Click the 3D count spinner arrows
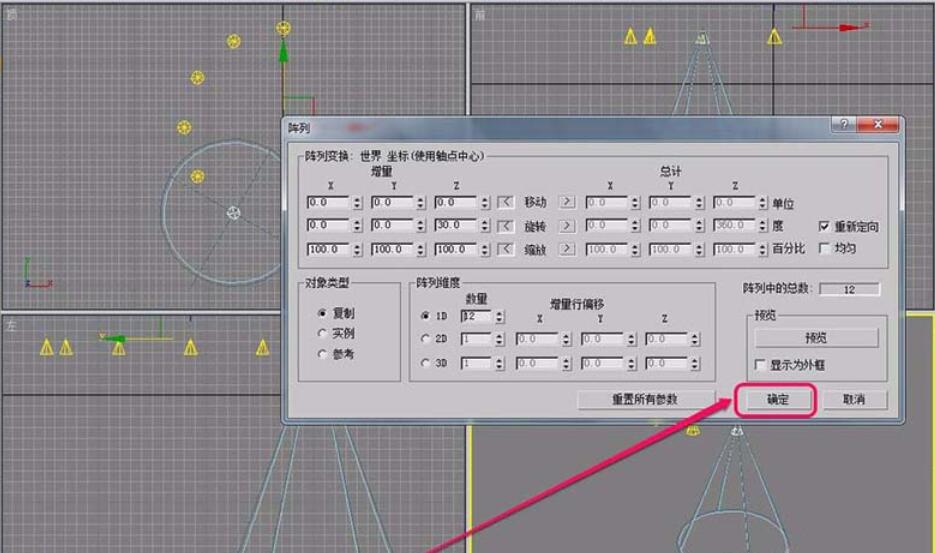This screenshot has width=935, height=553. click(500, 363)
